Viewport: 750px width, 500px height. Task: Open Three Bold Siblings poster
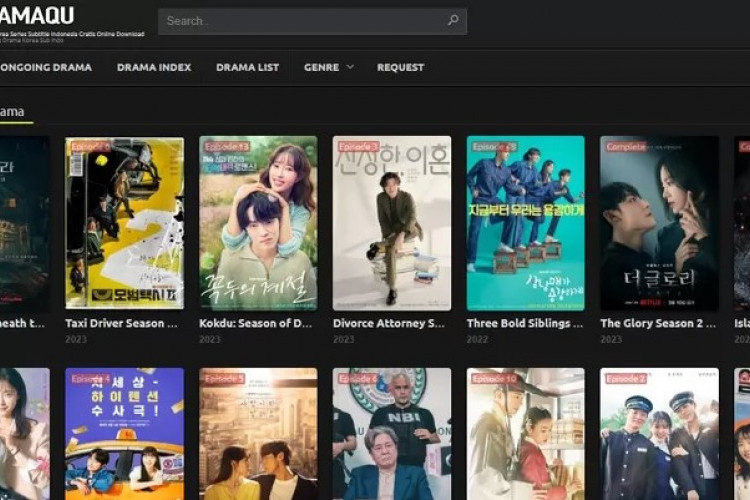[526, 223]
